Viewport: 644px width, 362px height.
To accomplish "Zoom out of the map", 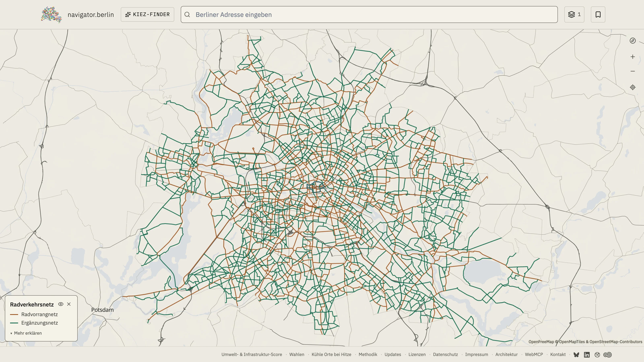I will pyautogui.click(x=633, y=71).
